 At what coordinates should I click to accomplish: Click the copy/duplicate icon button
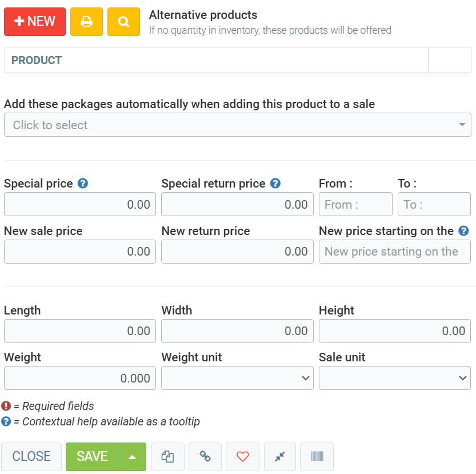tap(167, 456)
